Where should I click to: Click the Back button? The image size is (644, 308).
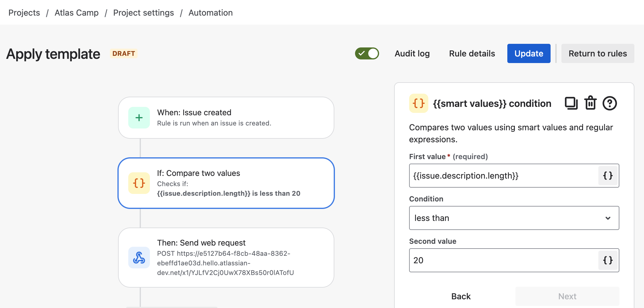(x=461, y=296)
